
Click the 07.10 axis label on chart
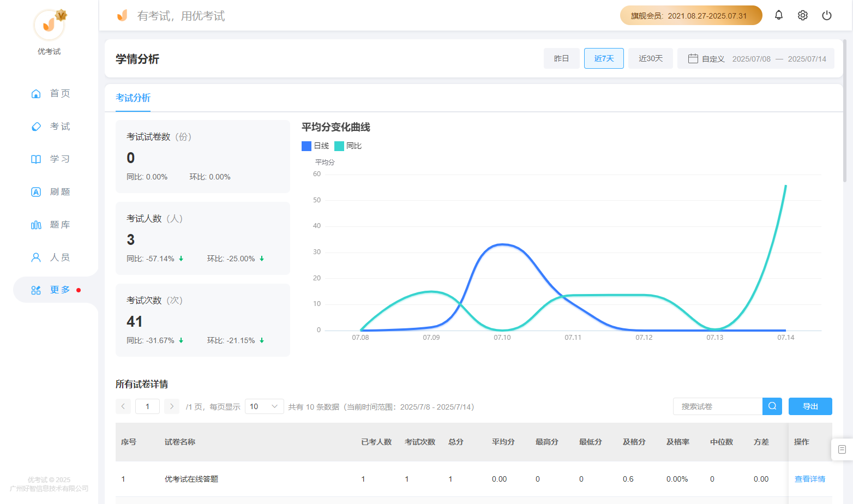point(502,338)
